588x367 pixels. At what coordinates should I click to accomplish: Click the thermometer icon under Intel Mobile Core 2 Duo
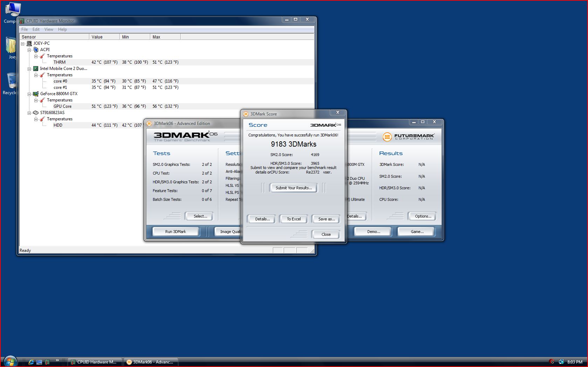click(42, 75)
